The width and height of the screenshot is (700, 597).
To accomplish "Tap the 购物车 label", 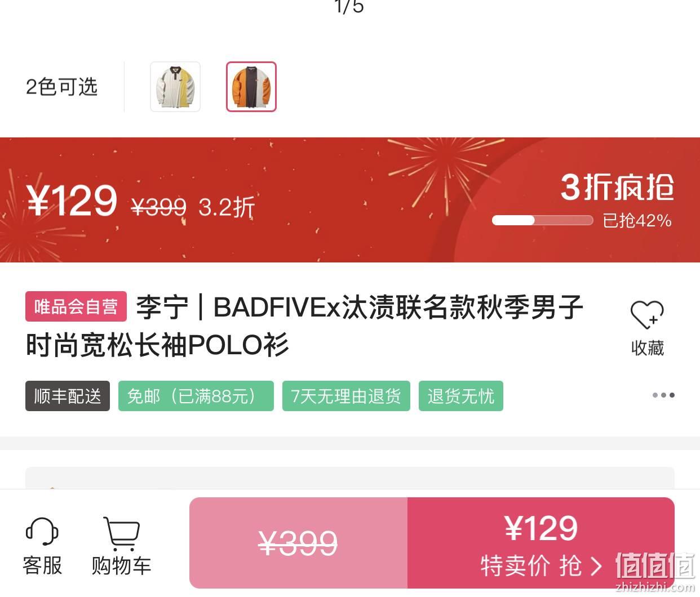I will tap(121, 565).
